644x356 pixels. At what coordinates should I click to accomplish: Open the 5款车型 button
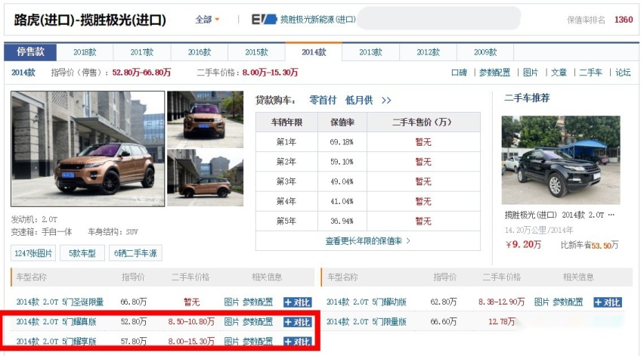pyautogui.click(x=82, y=253)
